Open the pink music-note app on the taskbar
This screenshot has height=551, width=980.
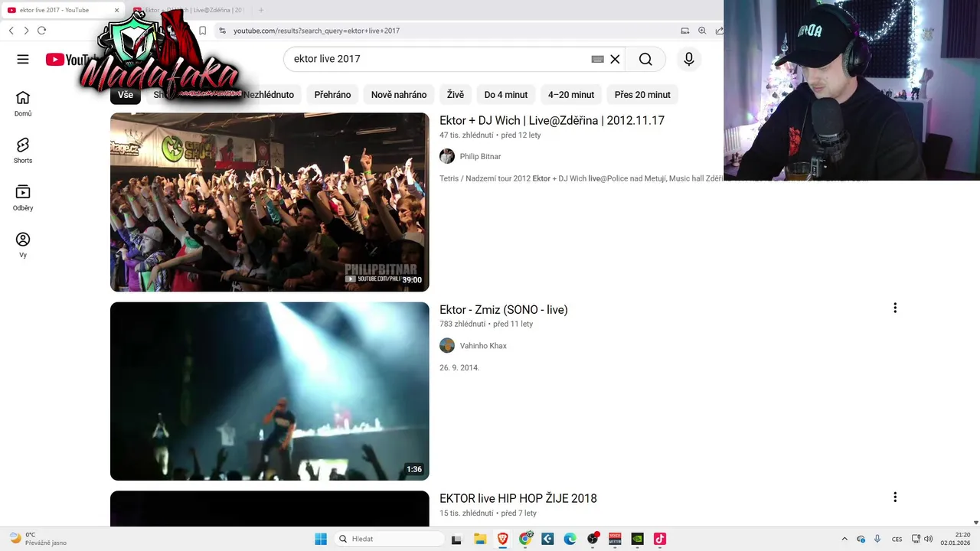[x=659, y=539]
